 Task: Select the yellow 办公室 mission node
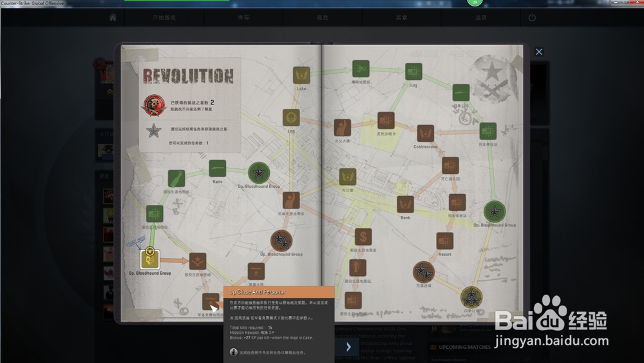click(348, 177)
